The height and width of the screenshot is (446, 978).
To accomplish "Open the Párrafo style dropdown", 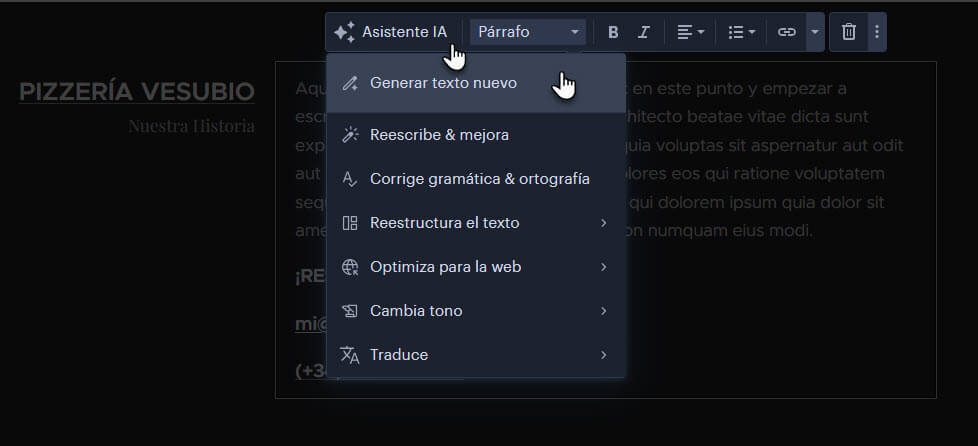I will click(528, 32).
